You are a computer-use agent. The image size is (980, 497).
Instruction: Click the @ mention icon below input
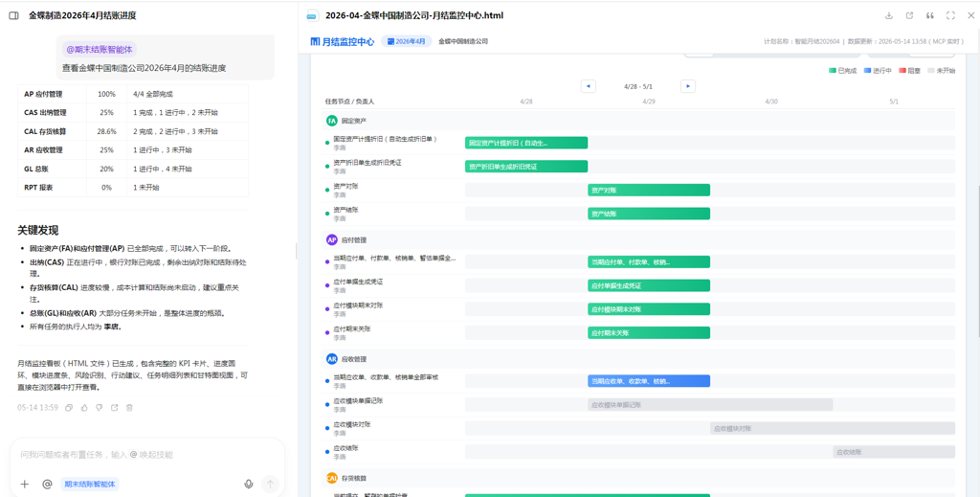tap(47, 484)
